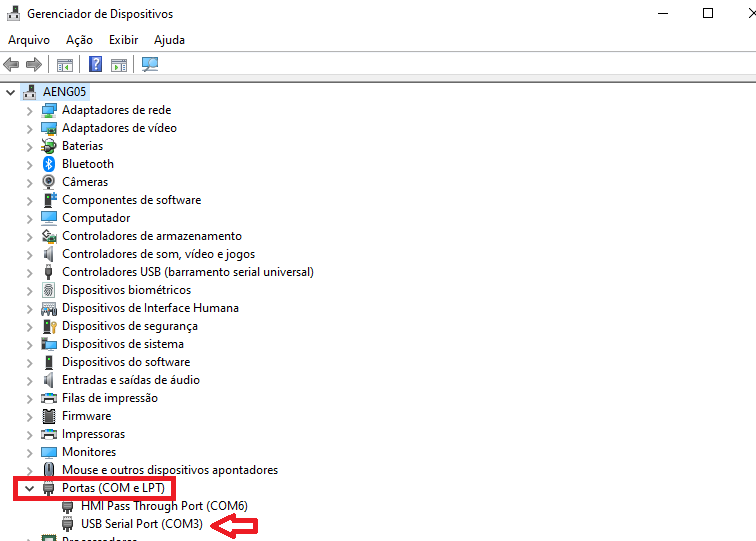Select USB Serial Port (COM3)
756x541 pixels.
(142, 524)
